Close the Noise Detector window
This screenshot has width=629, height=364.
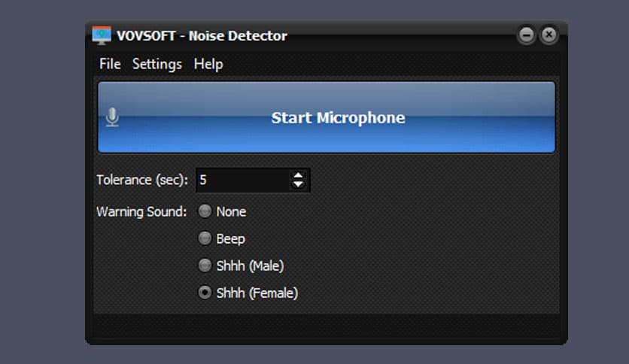coord(548,35)
